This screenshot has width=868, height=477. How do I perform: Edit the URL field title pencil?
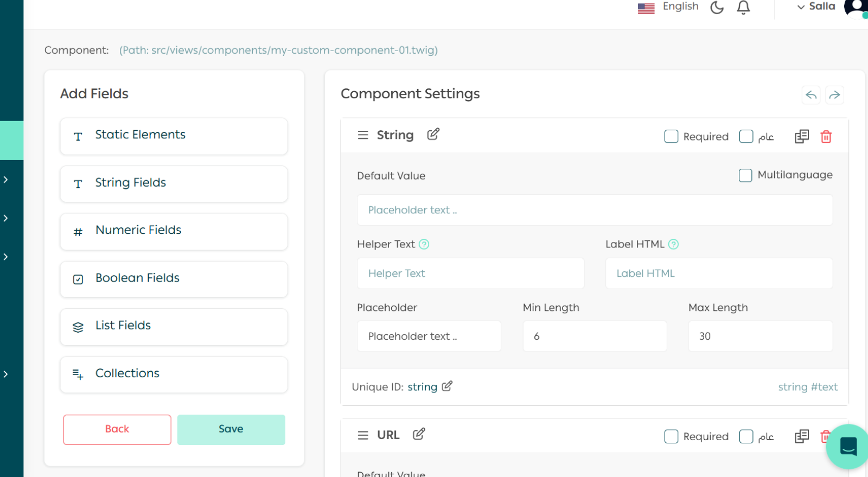pyautogui.click(x=419, y=434)
